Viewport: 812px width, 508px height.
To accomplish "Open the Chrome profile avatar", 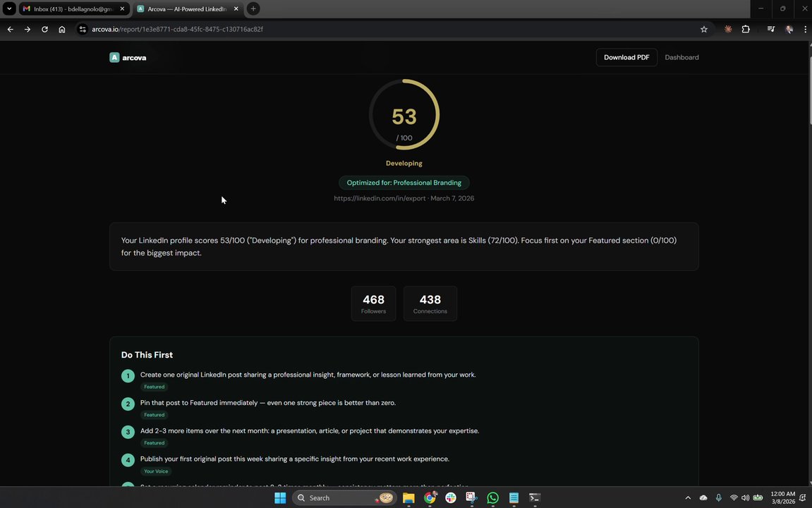I will click(789, 30).
